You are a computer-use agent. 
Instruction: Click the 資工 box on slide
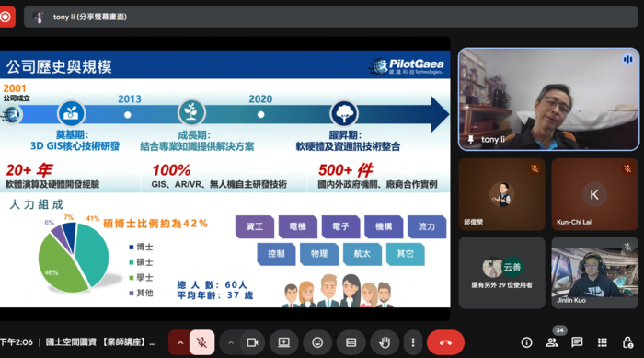pos(255,227)
